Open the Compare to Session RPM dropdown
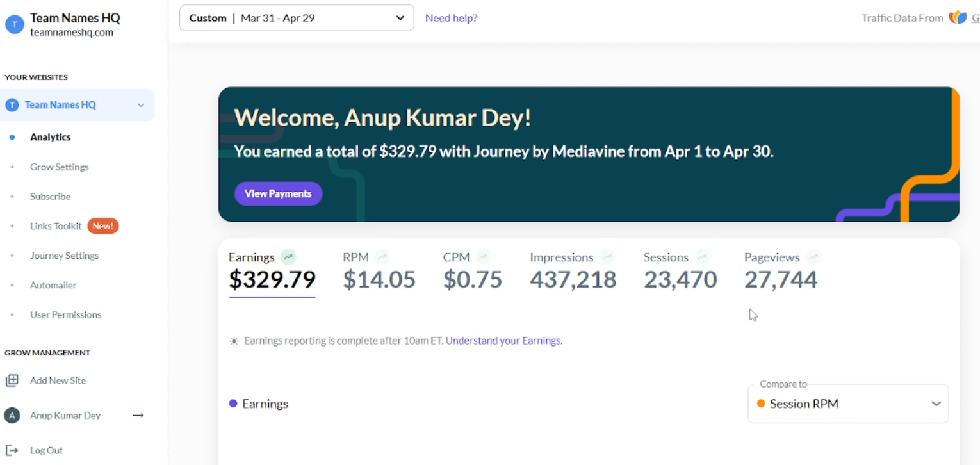Screen dimensions: 980x465 pyautogui.click(x=848, y=404)
